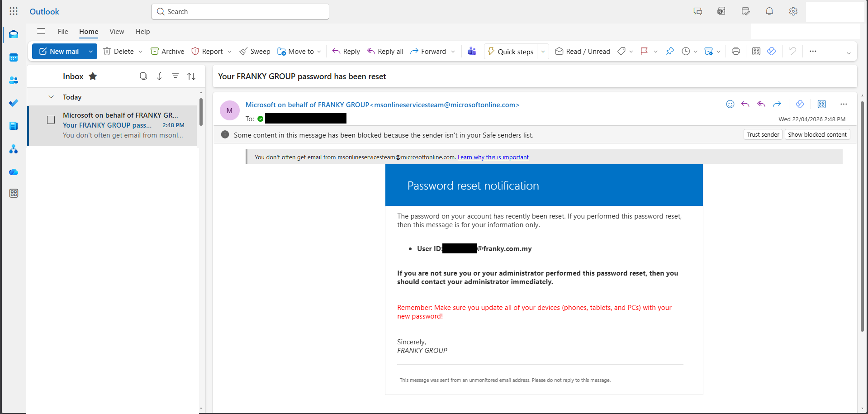868x414 pixels.
Task: Click the Categorize tag icon
Action: point(621,51)
